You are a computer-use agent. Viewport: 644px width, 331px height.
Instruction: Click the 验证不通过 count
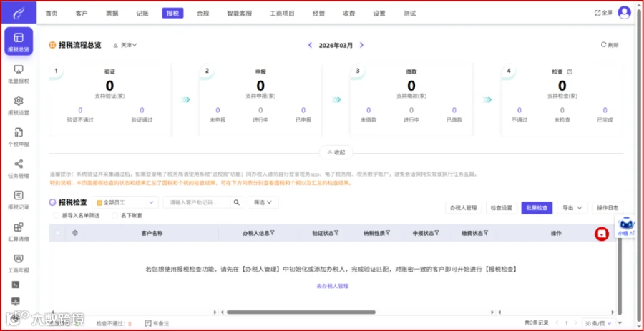(x=80, y=110)
